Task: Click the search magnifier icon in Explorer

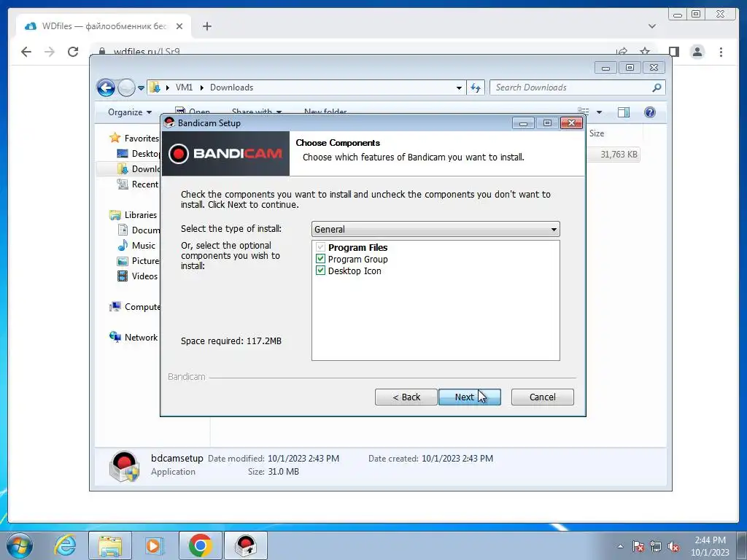Action: pyautogui.click(x=657, y=87)
